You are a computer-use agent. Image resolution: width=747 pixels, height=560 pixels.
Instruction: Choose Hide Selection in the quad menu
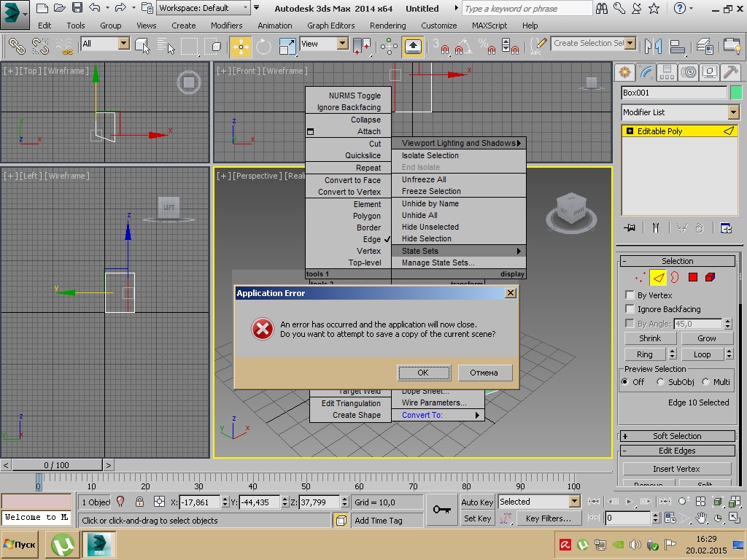click(x=427, y=238)
